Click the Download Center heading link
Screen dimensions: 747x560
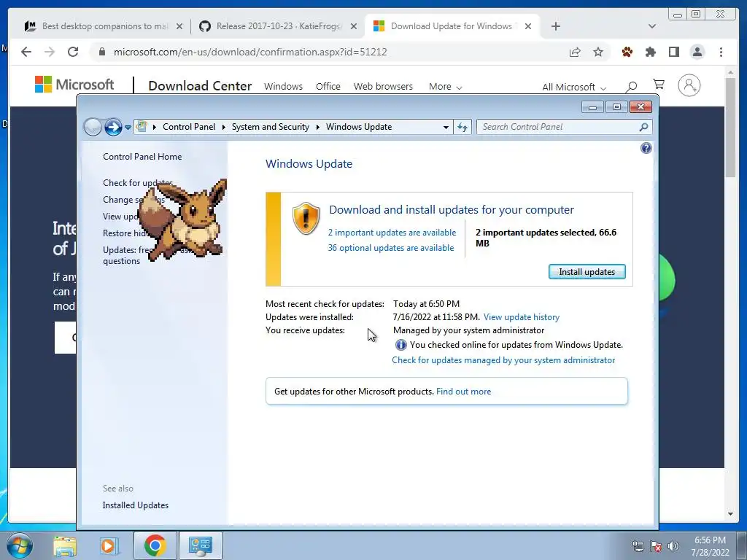[x=200, y=86]
